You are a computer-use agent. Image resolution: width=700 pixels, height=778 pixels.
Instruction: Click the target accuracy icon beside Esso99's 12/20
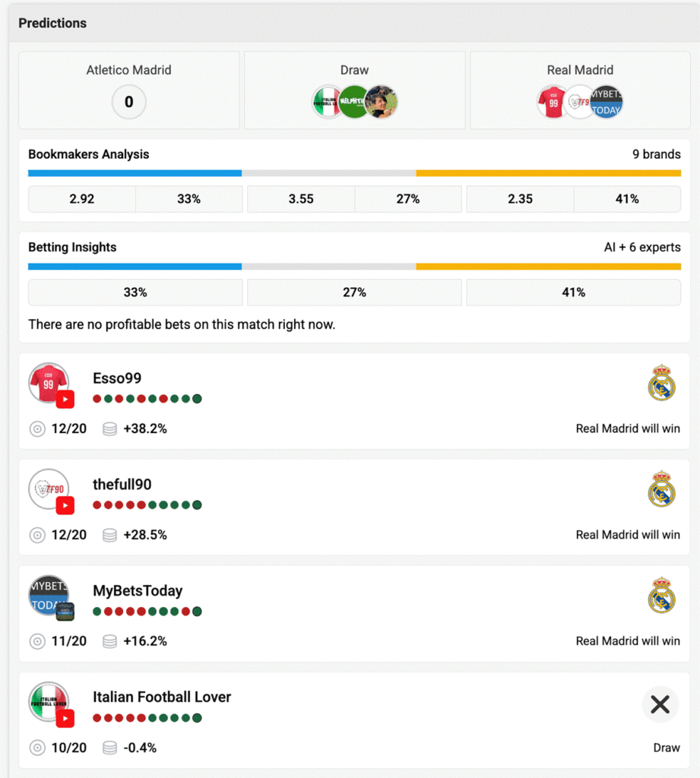pos(37,429)
